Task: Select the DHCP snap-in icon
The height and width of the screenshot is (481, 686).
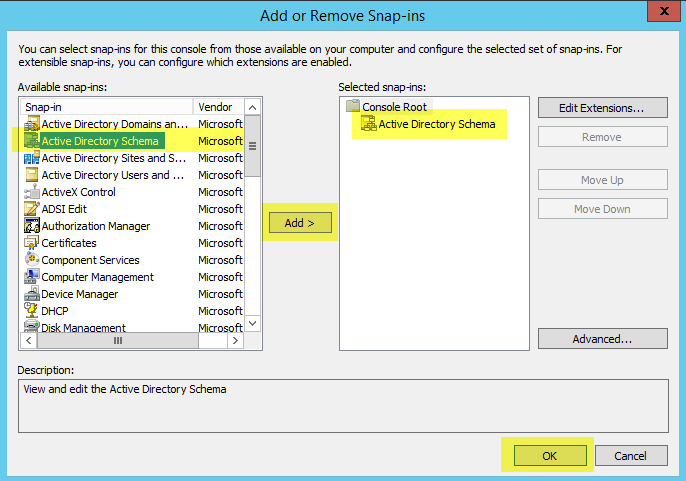Action: click(x=32, y=311)
